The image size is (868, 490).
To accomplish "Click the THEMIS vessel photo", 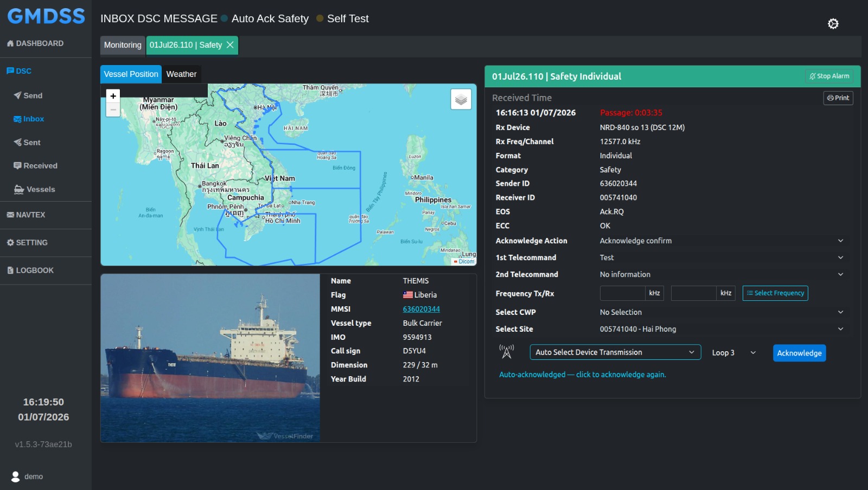I will click(x=210, y=358).
